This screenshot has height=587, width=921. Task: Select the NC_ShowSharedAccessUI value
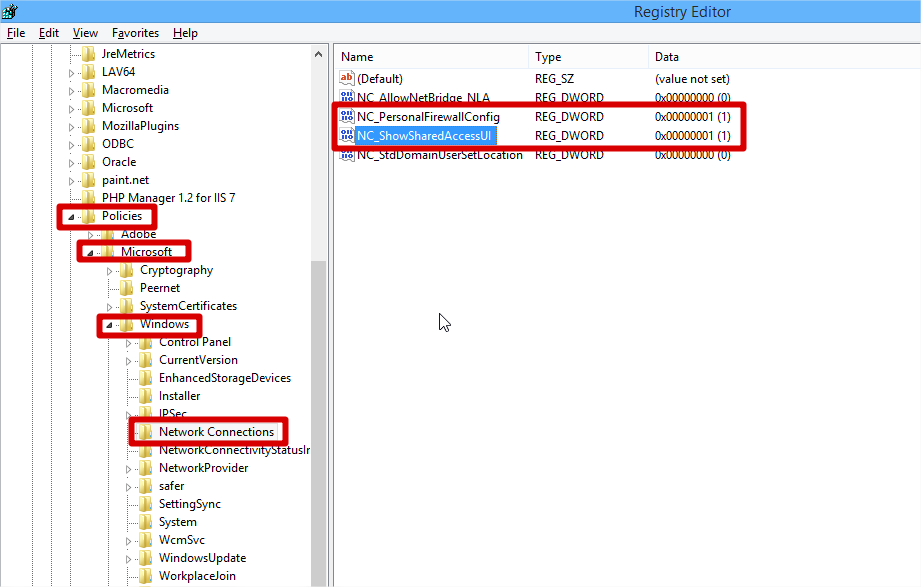point(425,136)
